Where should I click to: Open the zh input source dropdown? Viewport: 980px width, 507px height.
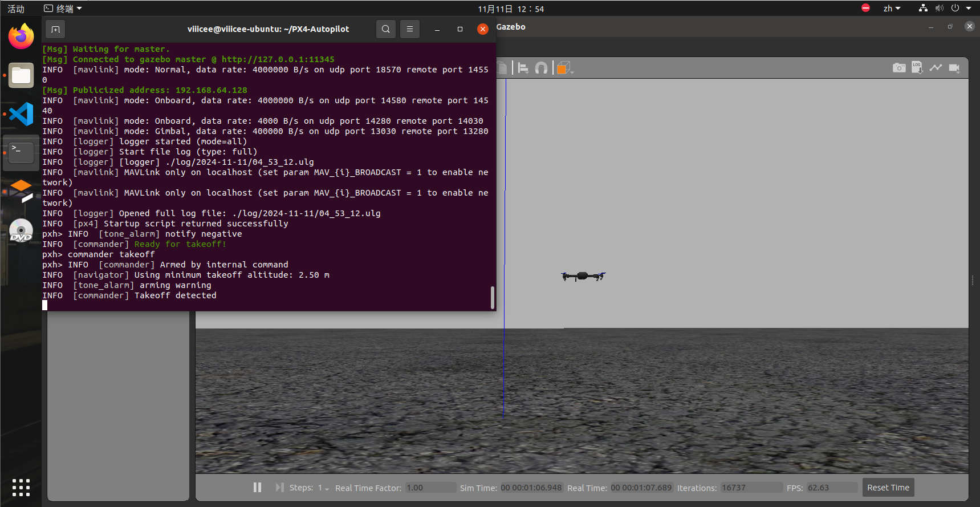[x=892, y=9]
